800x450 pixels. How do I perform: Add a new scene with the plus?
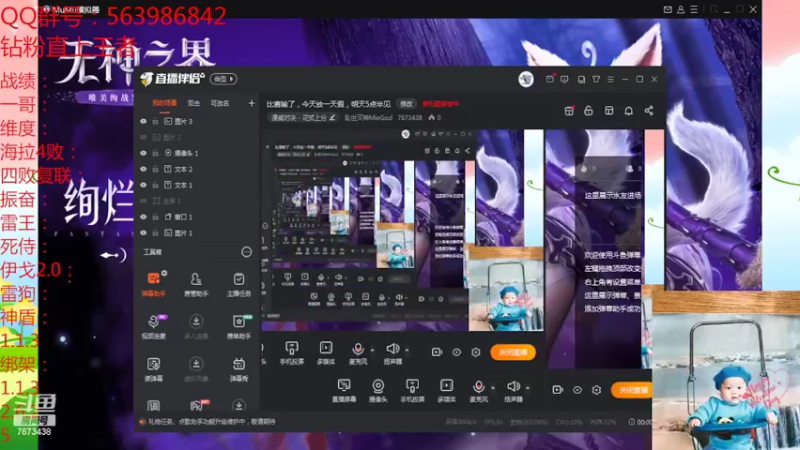[x=252, y=103]
